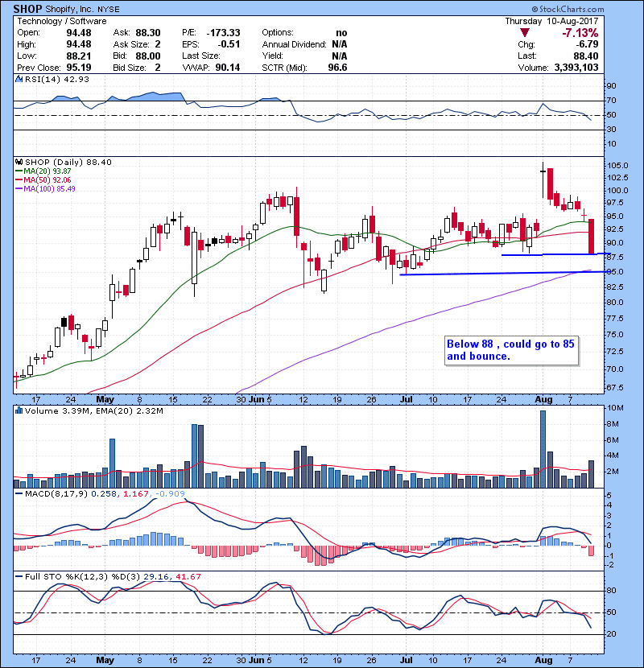Select the EPS value -0.51
This screenshot has height=668, width=644.
tap(229, 44)
